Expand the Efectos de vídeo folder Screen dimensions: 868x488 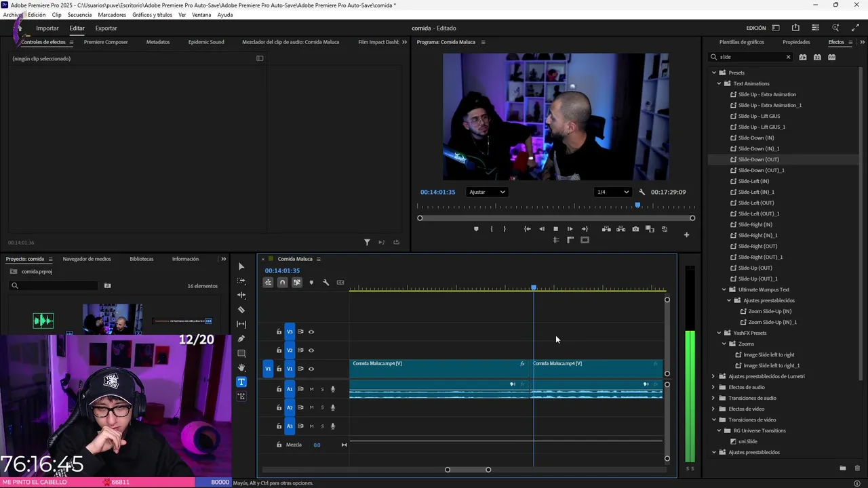pos(713,409)
